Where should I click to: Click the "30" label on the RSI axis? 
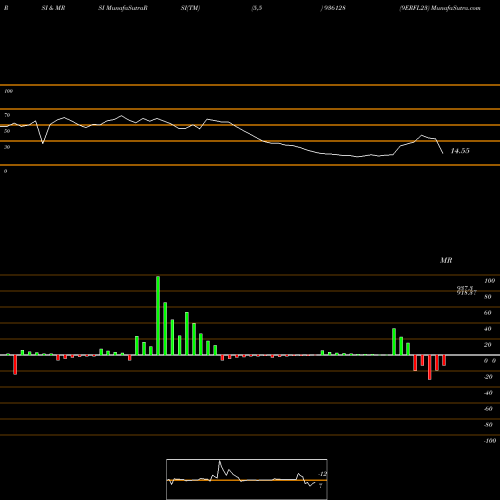(7, 147)
